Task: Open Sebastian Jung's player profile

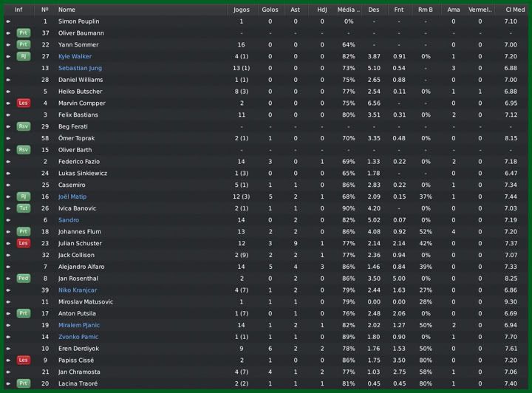Action: [x=80, y=68]
